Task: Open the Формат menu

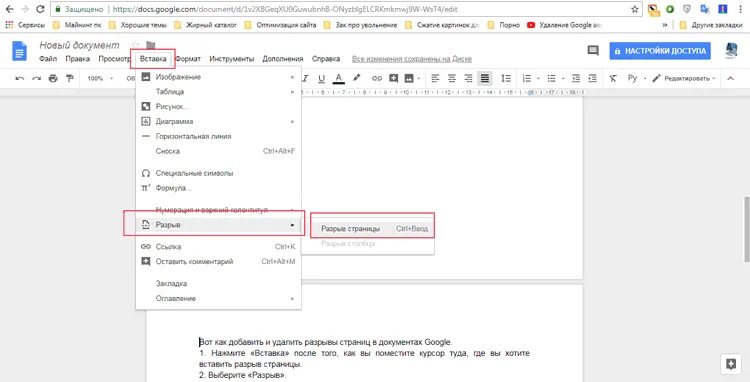Action: (188, 59)
